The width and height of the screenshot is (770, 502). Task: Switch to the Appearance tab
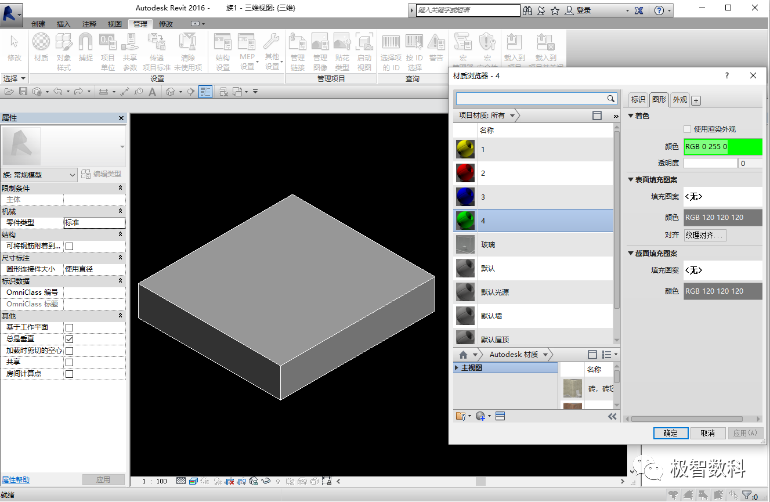click(680, 100)
